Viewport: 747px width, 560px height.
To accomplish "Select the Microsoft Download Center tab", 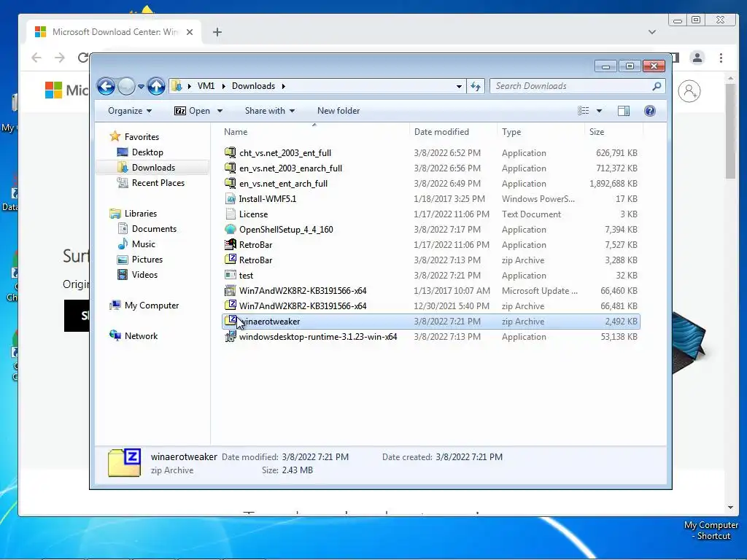I will 115,32.
